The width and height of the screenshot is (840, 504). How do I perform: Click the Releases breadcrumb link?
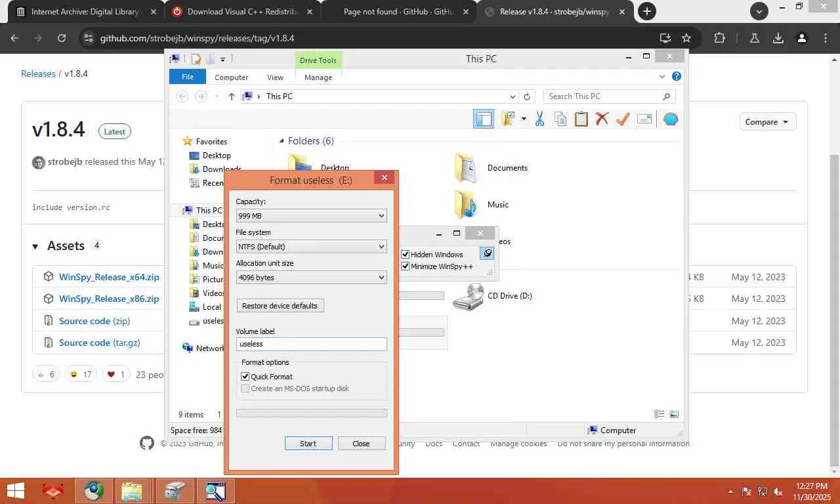pos(38,73)
